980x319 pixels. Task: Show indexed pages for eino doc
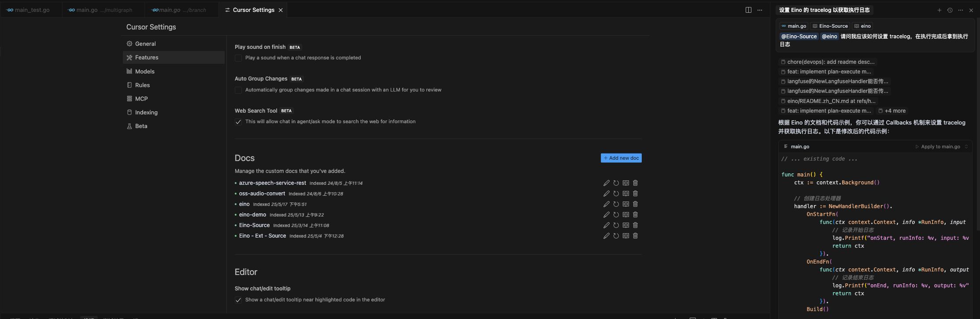pos(626,204)
